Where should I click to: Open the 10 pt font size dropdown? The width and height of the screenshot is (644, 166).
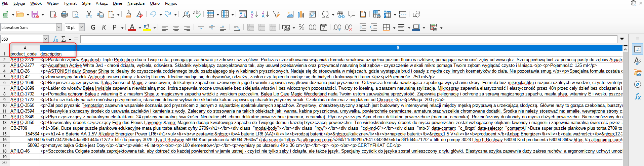coord(81,28)
